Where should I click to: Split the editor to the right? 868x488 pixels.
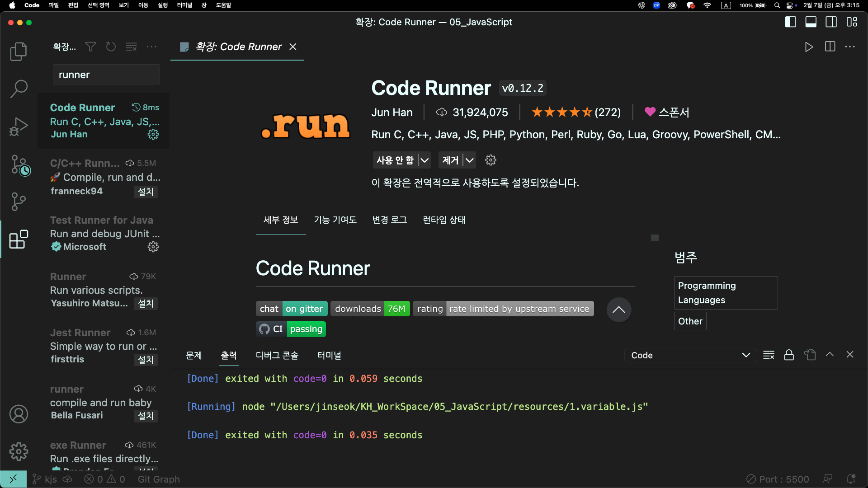830,47
